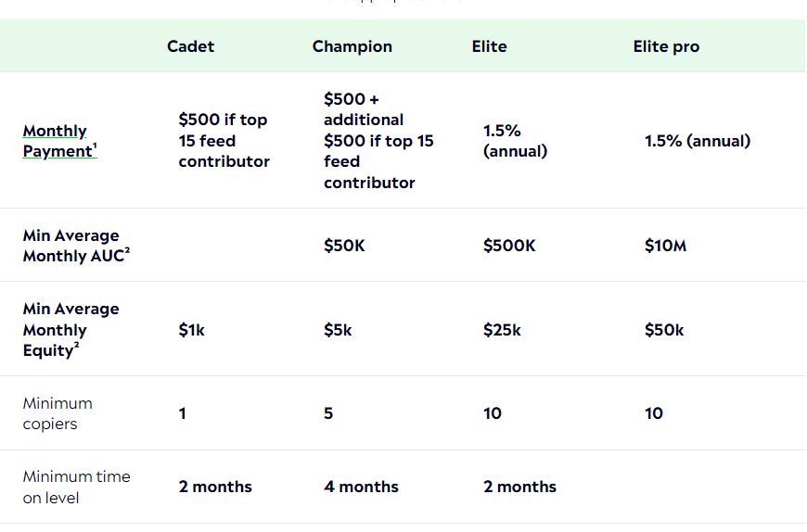Select the $10M AUC value
The image size is (807, 532).
click(x=665, y=246)
